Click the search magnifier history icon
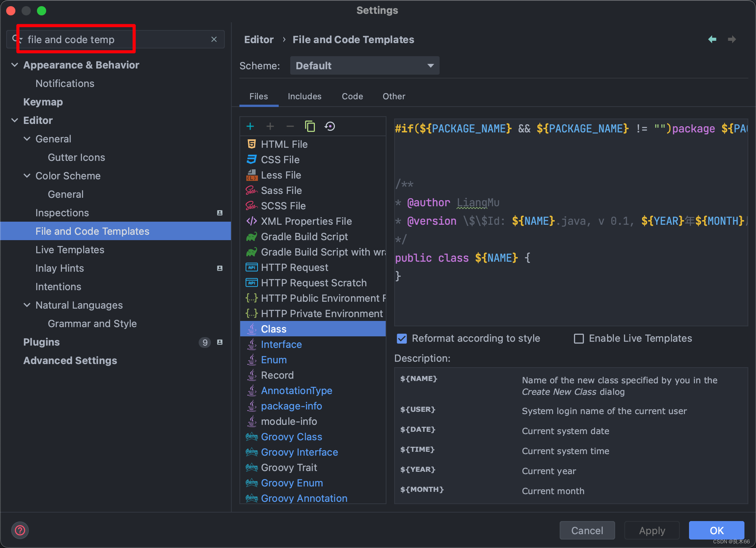 click(x=17, y=39)
